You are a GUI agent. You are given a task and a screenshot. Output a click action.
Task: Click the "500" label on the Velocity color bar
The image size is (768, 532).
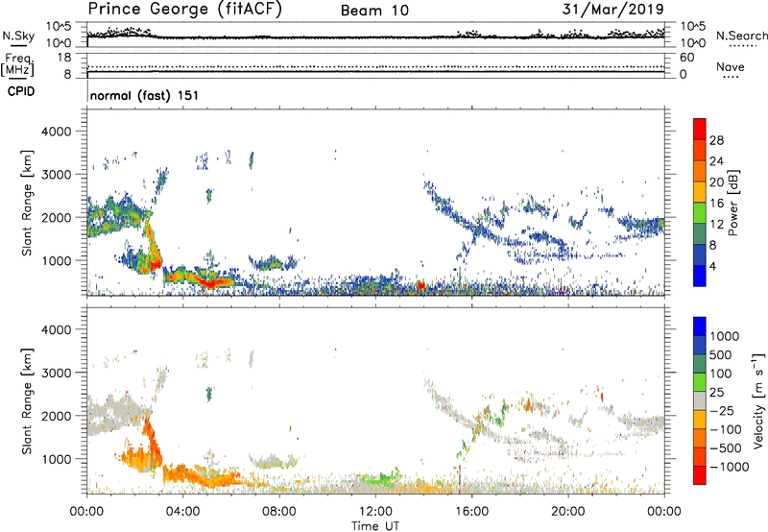click(x=720, y=355)
